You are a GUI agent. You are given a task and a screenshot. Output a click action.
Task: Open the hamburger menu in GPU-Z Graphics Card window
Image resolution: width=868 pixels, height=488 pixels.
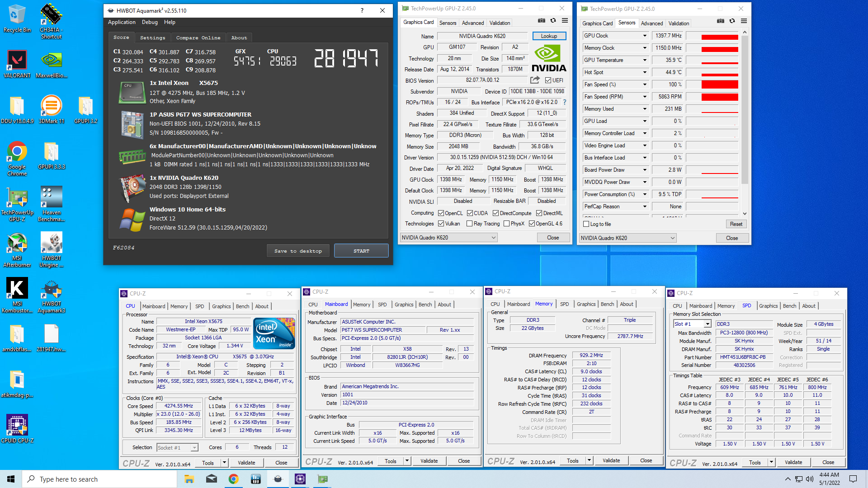click(565, 20)
